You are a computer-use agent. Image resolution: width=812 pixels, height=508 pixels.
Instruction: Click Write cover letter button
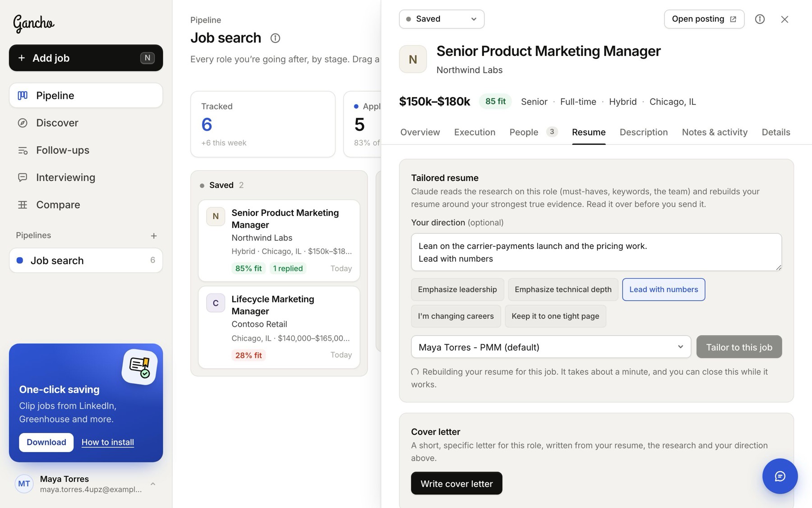click(457, 483)
